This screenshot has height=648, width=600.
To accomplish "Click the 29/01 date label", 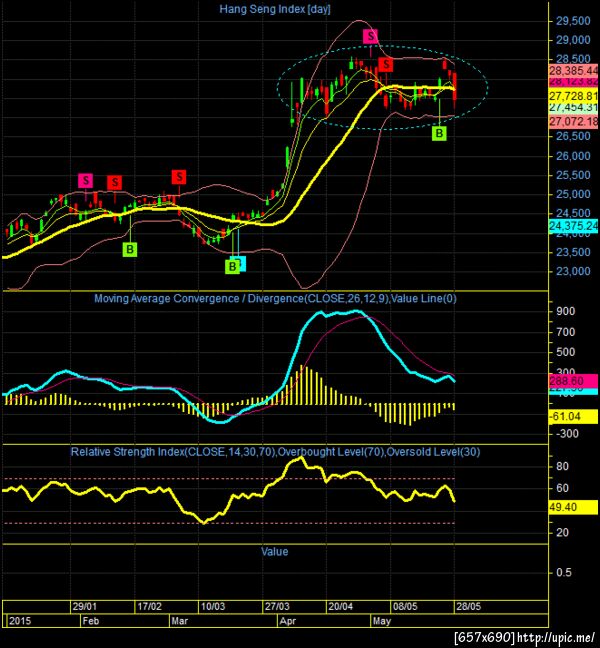I will click(x=85, y=607).
